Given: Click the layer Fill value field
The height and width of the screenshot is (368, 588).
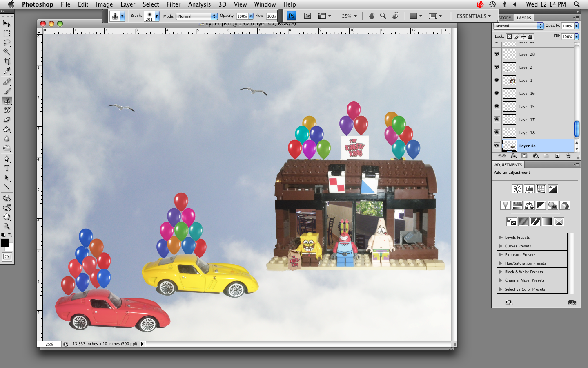Looking at the screenshot, I should coord(567,36).
